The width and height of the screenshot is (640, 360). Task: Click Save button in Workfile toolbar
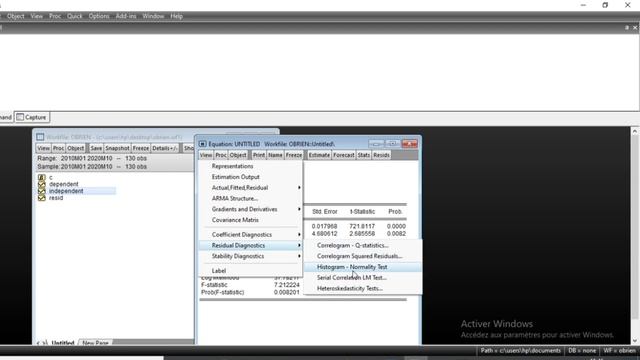coord(96,148)
